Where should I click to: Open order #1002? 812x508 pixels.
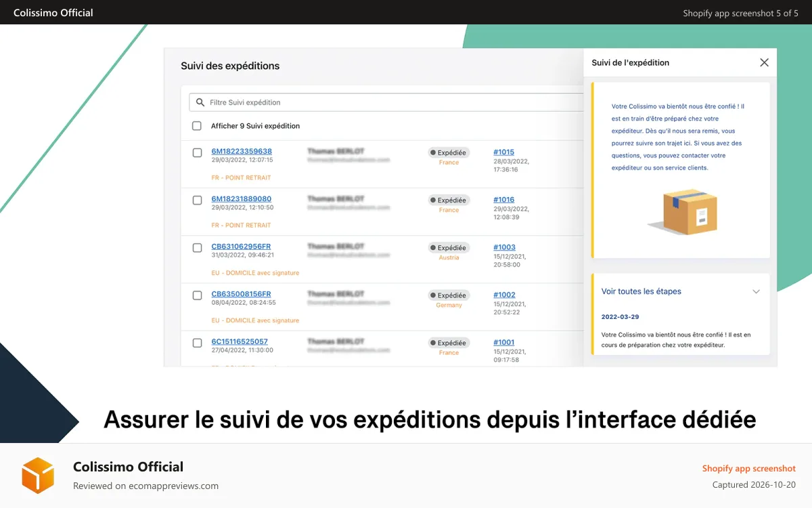pyautogui.click(x=504, y=295)
